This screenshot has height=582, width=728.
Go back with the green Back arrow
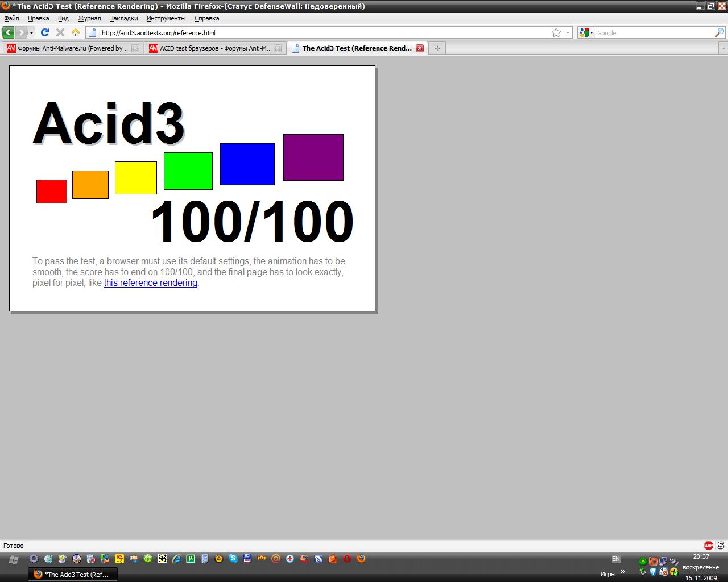click(x=8, y=32)
